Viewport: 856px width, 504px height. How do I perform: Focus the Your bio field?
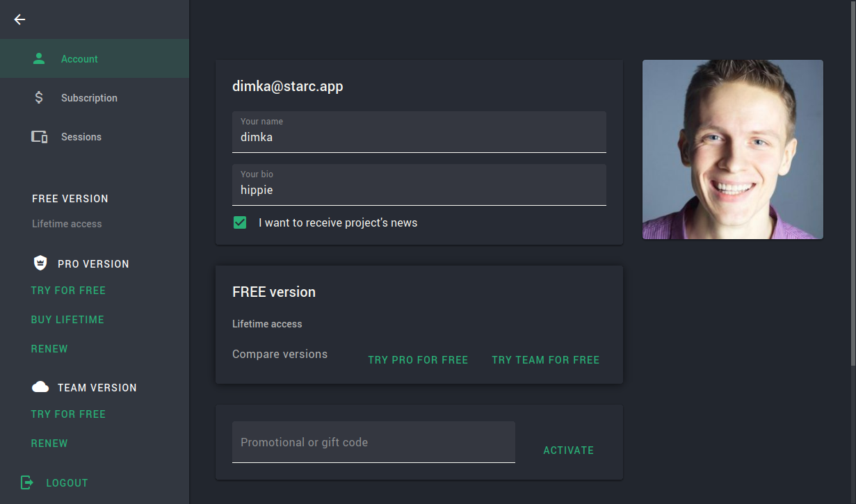pyautogui.click(x=419, y=184)
